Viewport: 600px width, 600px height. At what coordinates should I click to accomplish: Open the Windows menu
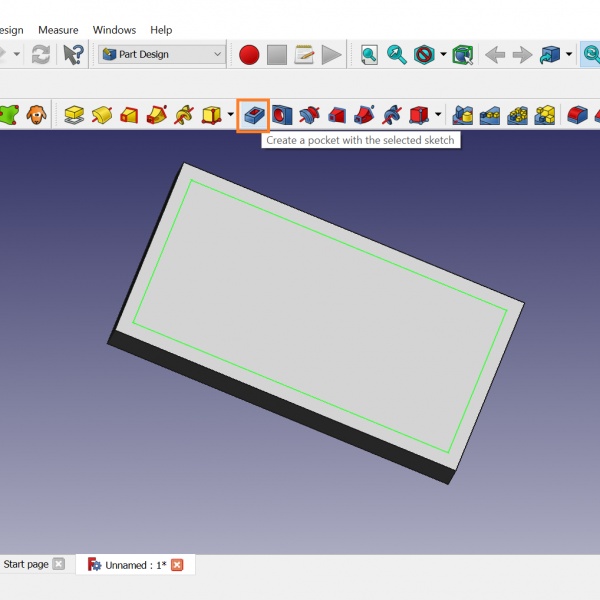[x=114, y=30]
